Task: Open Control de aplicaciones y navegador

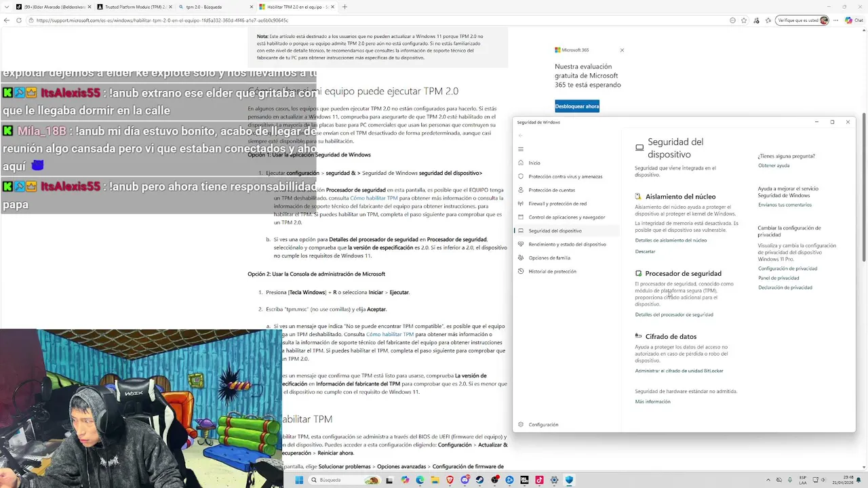Action: pos(566,217)
